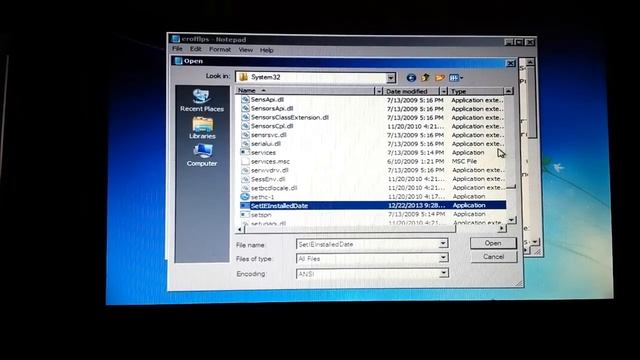Click Notepad window vertical scrollbar up arrow
Viewport: 640px width, 360px height.
tap(530, 62)
